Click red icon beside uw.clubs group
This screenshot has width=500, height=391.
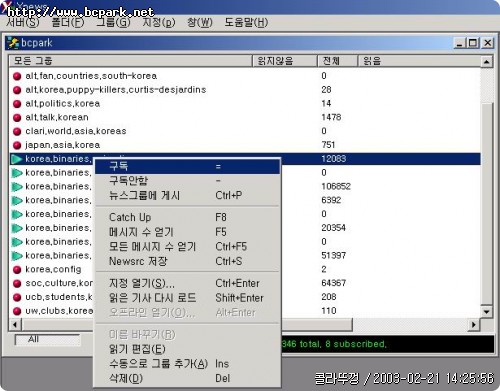click(17, 311)
